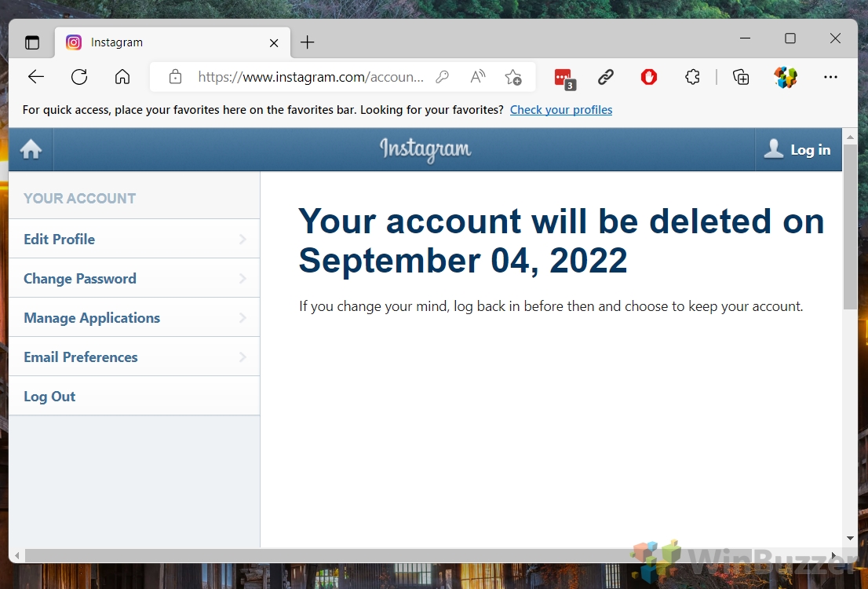The height and width of the screenshot is (589, 868).
Task: Close the Instagram tab
Action: click(x=273, y=42)
